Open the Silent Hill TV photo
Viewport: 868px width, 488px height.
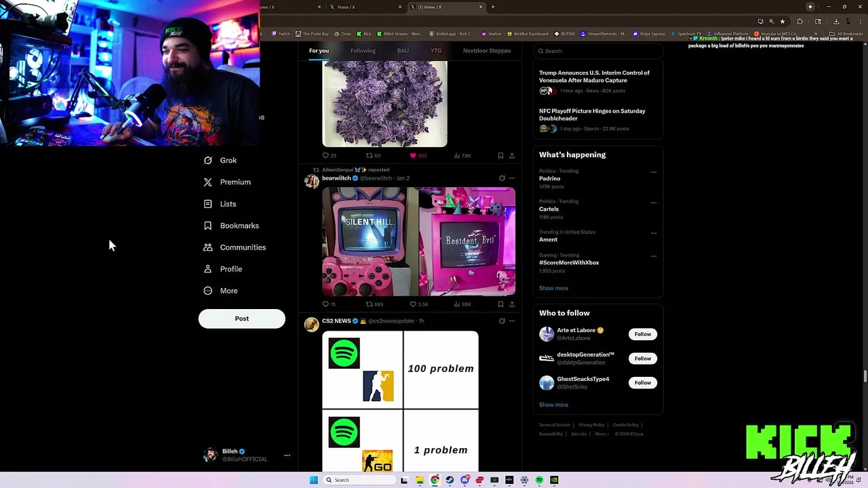tap(370, 241)
